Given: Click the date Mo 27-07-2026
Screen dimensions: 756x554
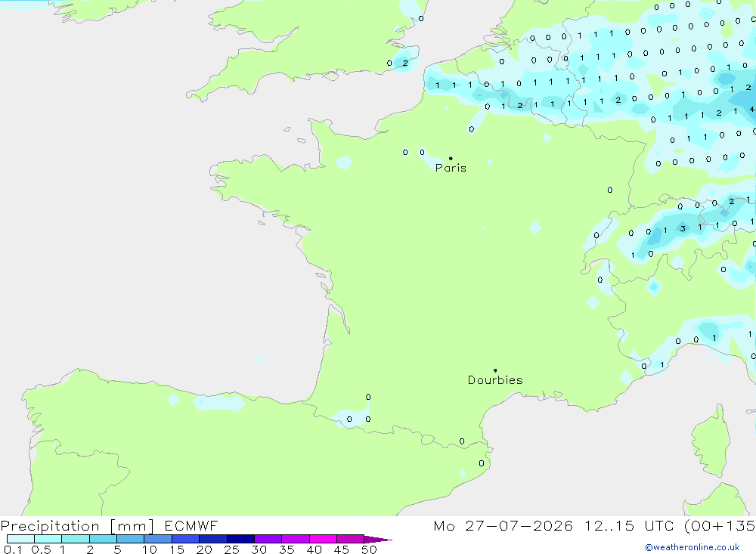Looking at the screenshot, I should (503, 525).
